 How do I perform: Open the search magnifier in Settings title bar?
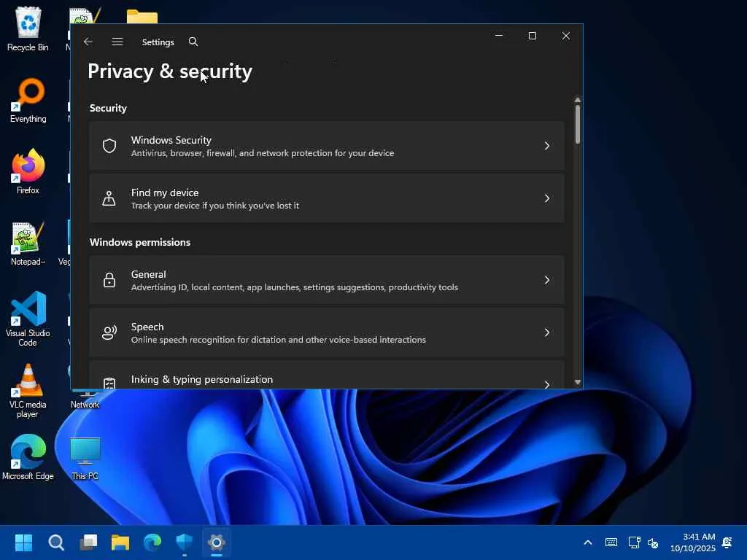[x=193, y=42]
